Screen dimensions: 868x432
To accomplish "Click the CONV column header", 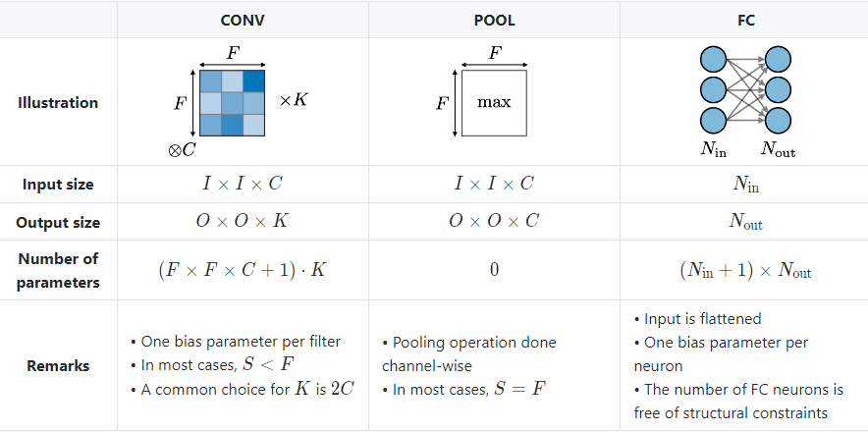I will click(x=243, y=20).
